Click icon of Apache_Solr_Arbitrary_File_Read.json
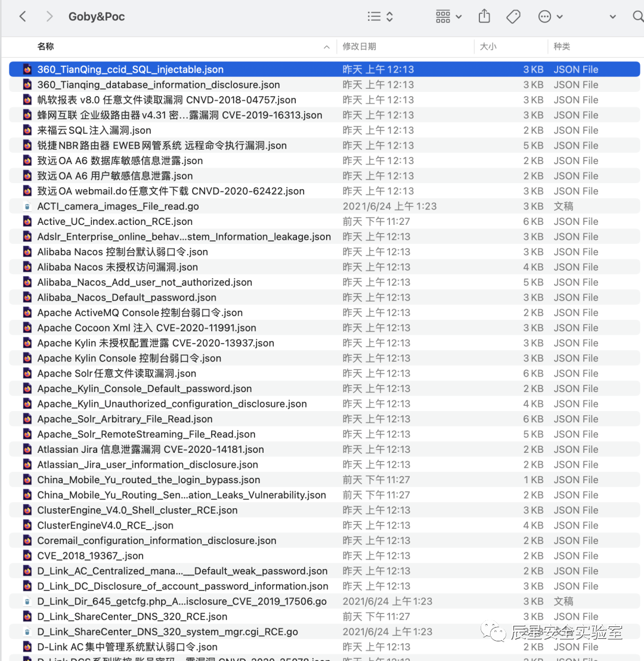Viewport: 644px width, 661px height. click(x=27, y=419)
